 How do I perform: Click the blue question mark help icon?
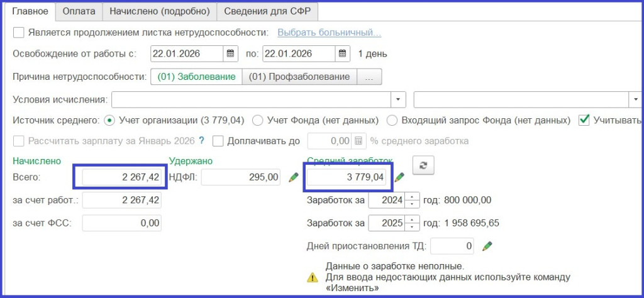point(202,141)
